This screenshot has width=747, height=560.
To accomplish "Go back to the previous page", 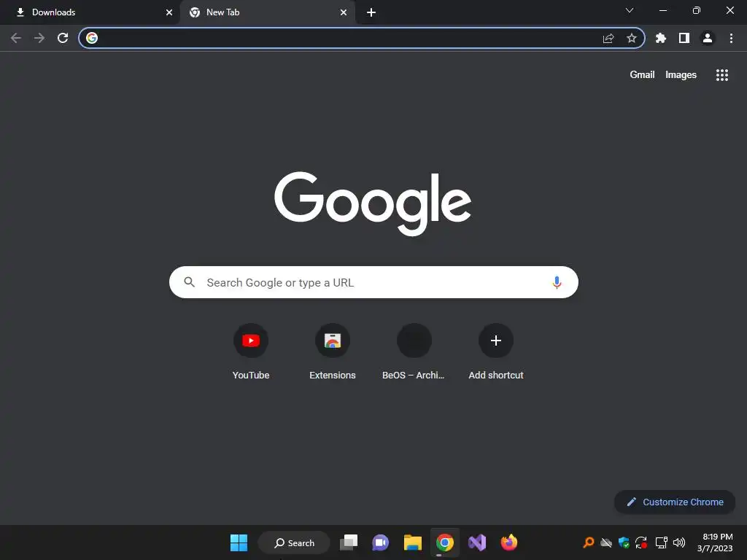I will [16, 38].
